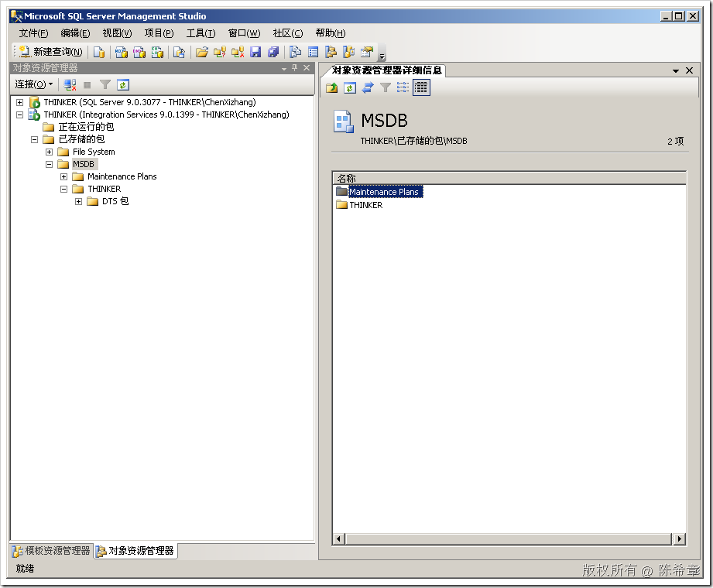Click the Disconnect icon in Object Explorer
Image resolution: width=713 pixels, height=588 pixels.
70,85
